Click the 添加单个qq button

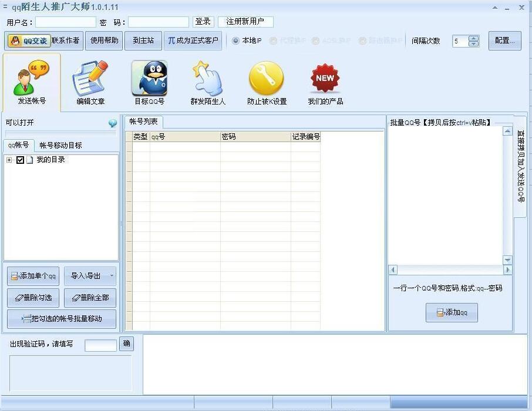tap(33, 276)
